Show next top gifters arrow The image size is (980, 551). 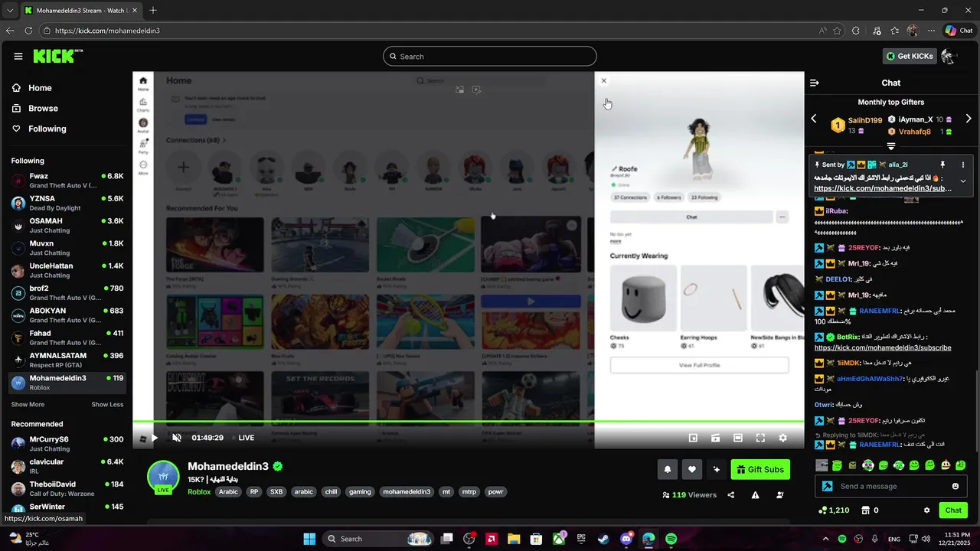[969, 119]
